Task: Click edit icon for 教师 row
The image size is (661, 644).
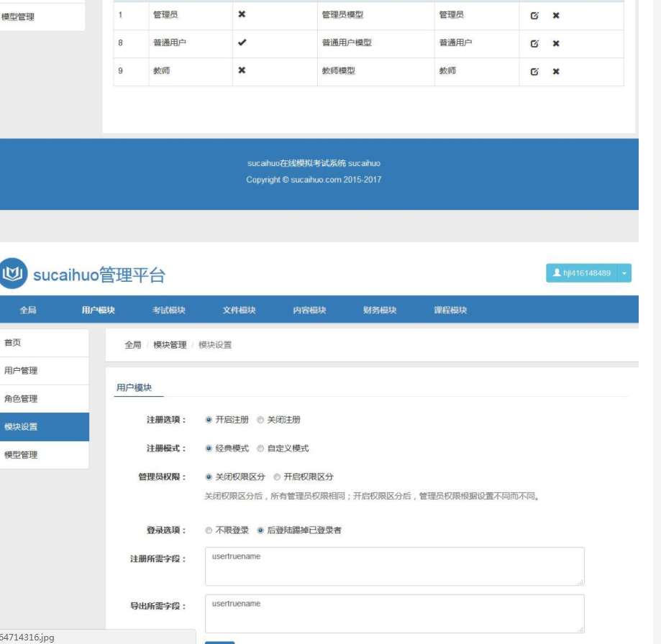Action: (x=534, y=71)
